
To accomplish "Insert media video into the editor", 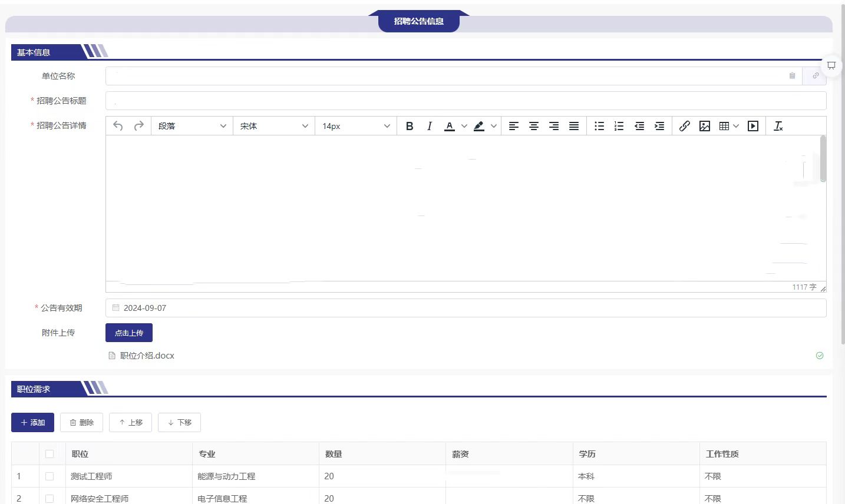I will (x=752, y=126).
